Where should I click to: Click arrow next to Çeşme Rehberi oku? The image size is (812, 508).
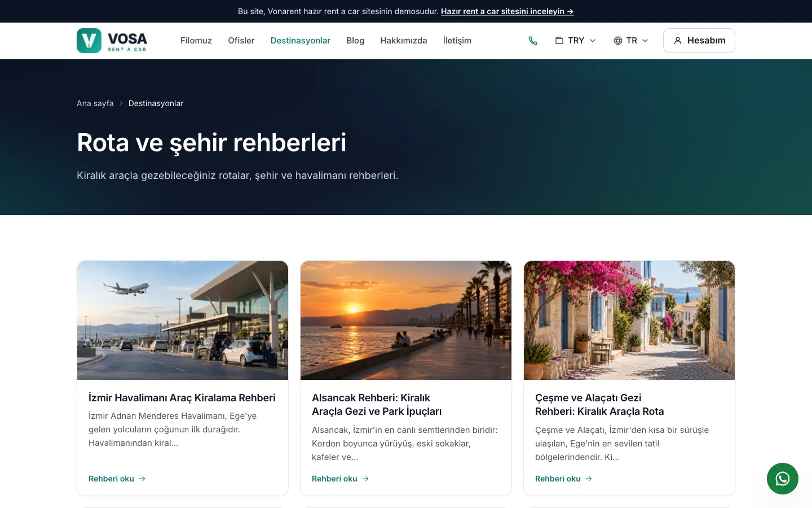tap(589, 479)
